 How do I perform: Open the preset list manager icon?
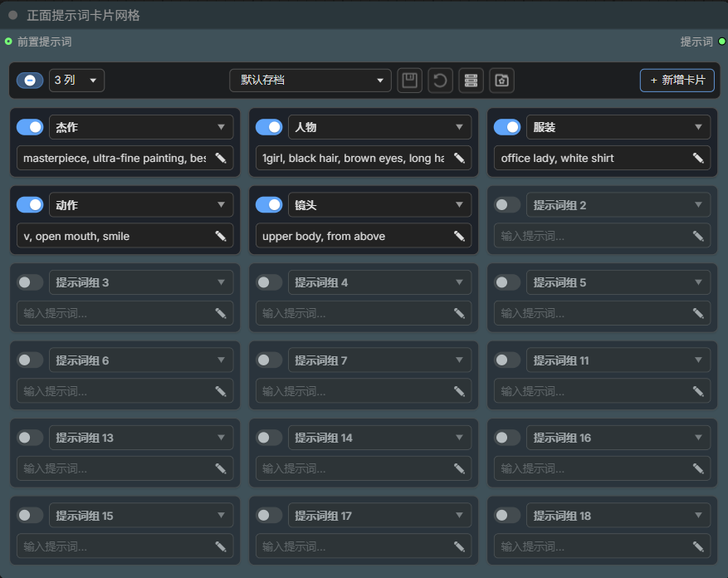point(471,81)
